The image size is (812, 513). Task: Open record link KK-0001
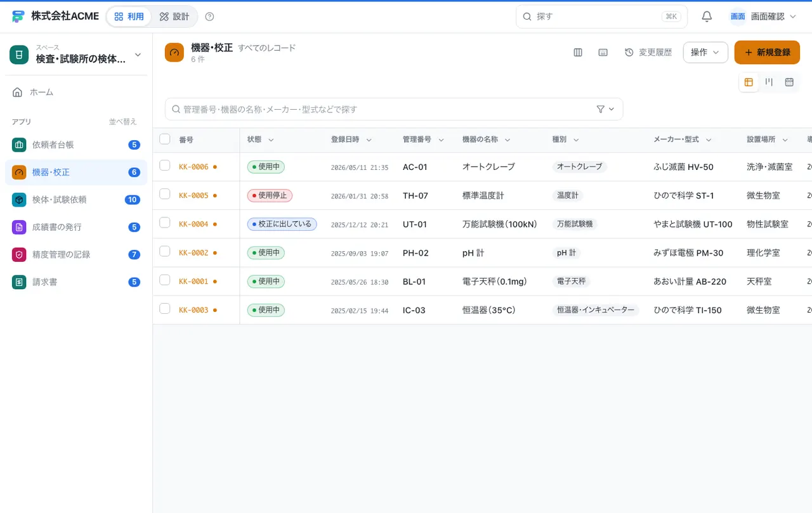(x=193, y=282)
